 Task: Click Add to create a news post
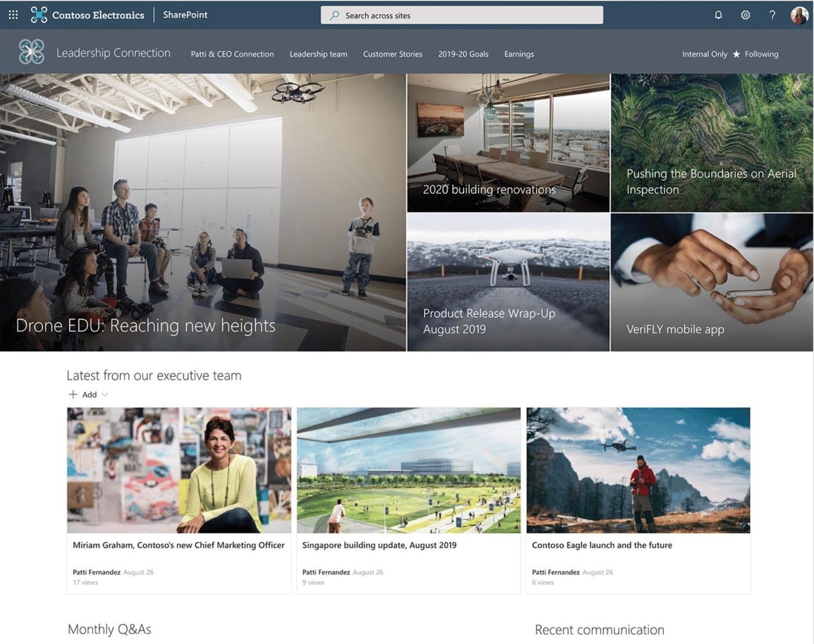tap(83, 394)
